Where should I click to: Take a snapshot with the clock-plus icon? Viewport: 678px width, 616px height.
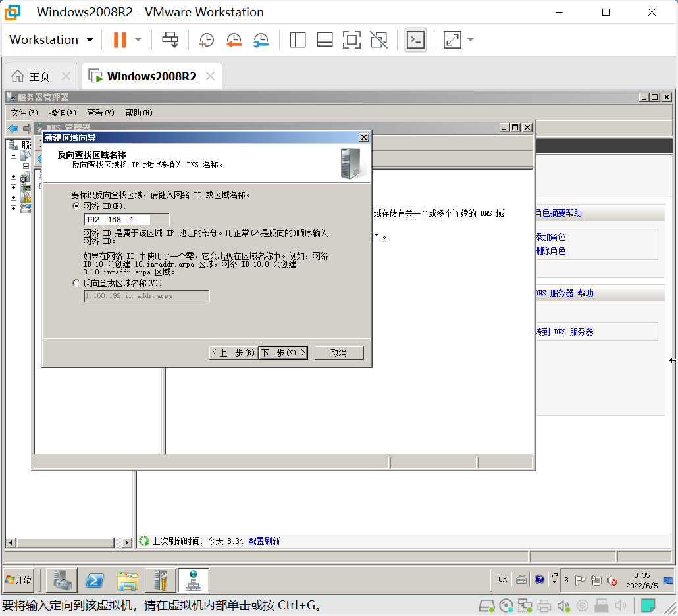(207, 39)
